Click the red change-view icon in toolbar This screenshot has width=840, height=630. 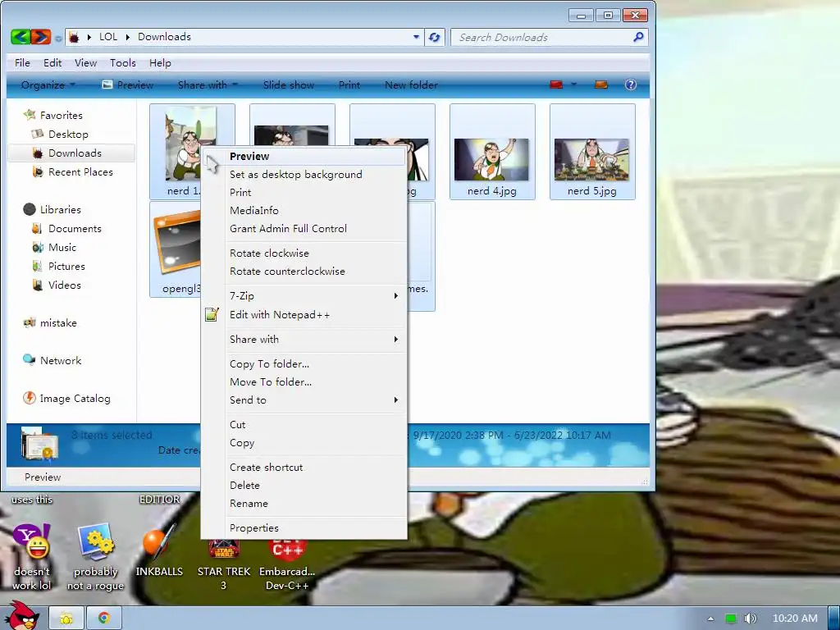[x=556, y=84]
